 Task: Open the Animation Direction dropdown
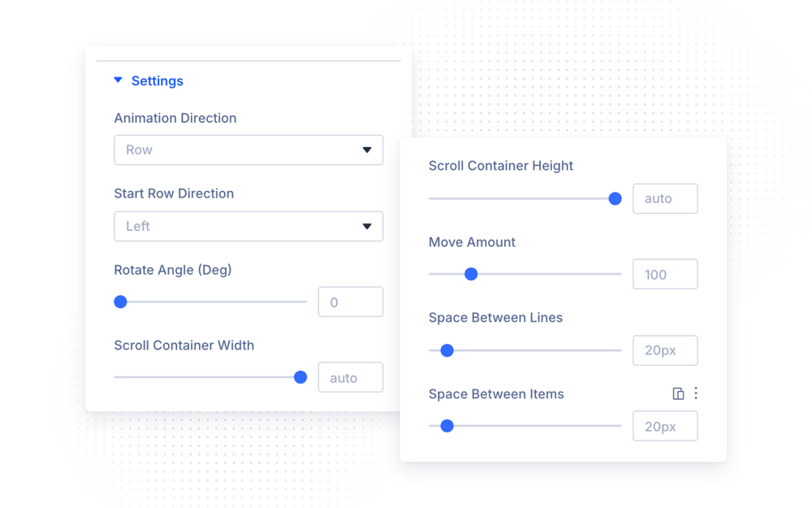[x=248, y=150]
